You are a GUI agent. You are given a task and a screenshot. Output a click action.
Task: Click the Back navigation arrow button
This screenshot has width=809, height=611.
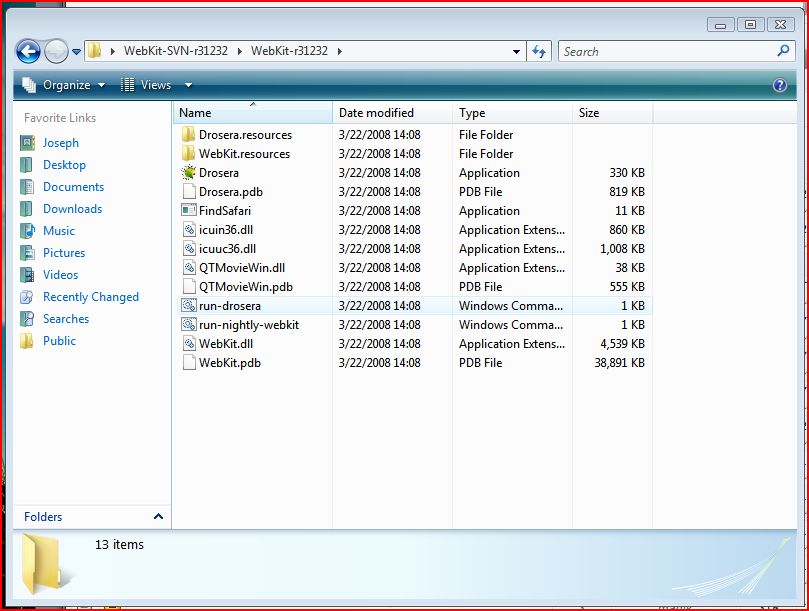pyautogui.click(x=28, y=52)
